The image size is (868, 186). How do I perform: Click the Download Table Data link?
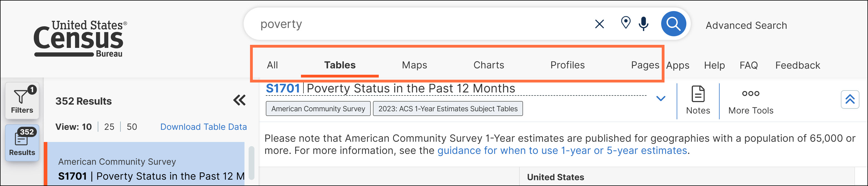click(x=204, y=127)
